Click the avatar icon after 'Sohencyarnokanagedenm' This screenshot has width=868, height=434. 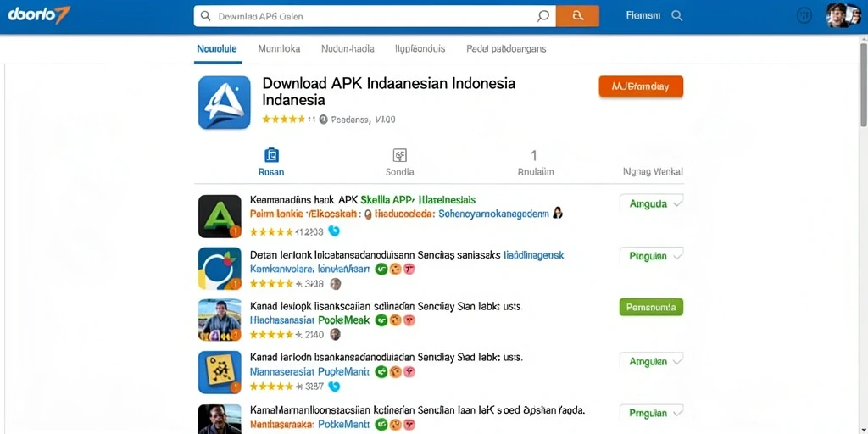click(x=557, y=213)
